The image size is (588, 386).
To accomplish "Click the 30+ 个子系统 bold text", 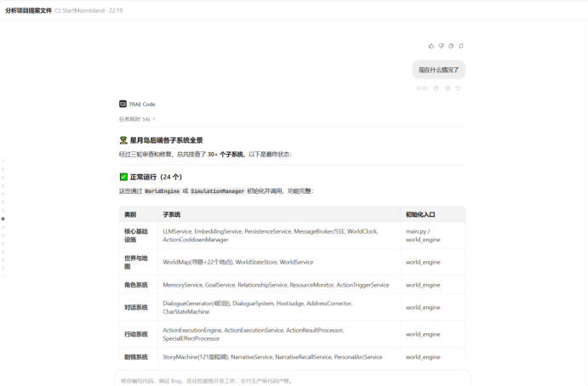I will (x=225, y=154).
